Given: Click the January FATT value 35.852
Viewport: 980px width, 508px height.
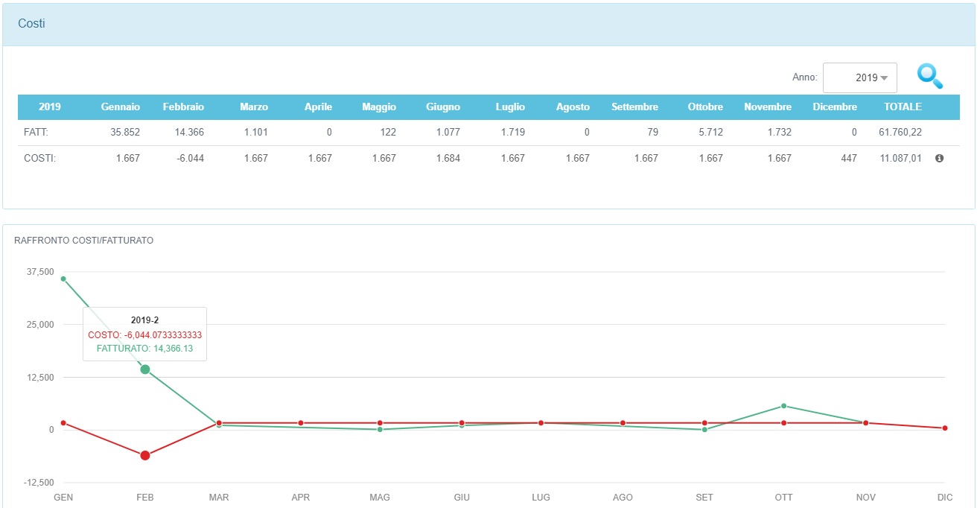Looking at the screenshot, I should (124, 132).
